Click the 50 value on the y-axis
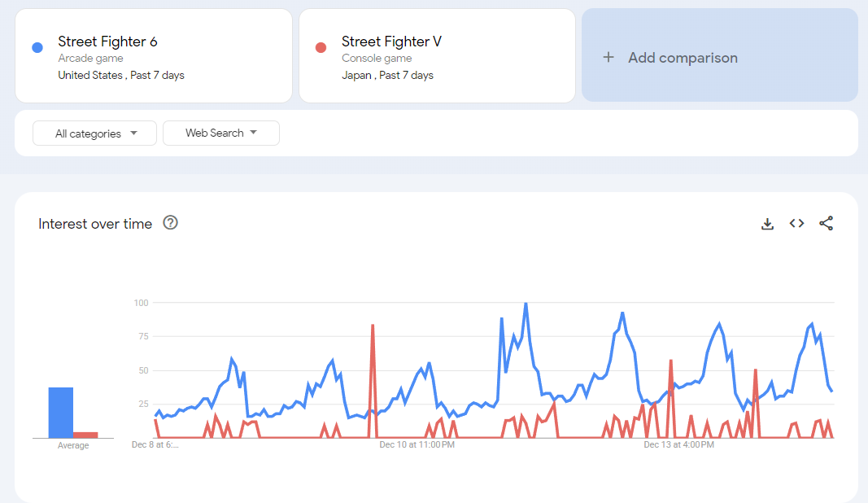Viewport: 868px width, 503px height. 143,370
